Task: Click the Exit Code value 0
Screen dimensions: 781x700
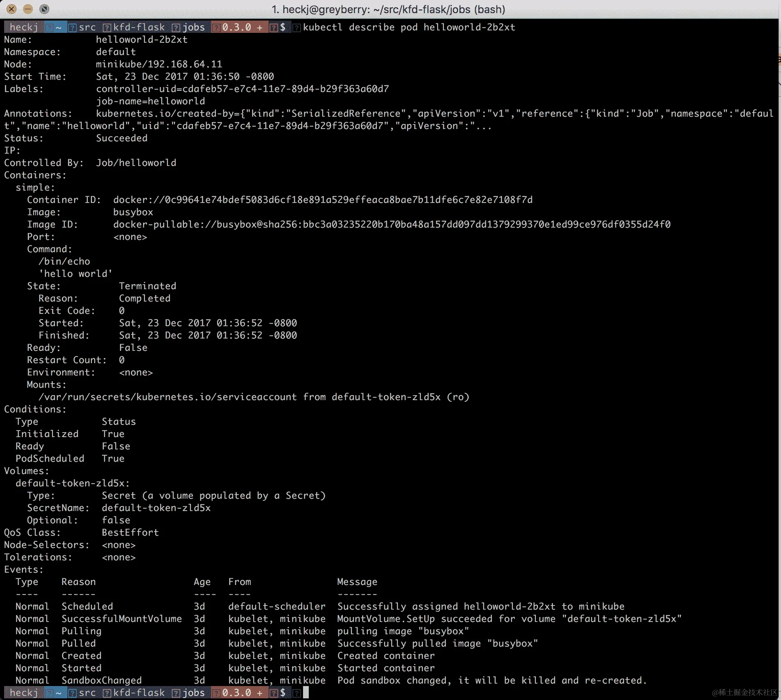Action: click(122, 311)
